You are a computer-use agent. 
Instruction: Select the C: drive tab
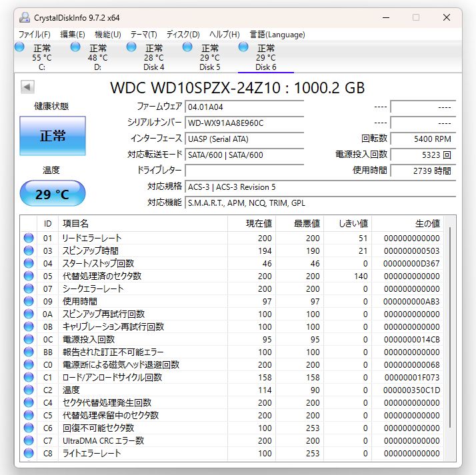click(42, 58)
